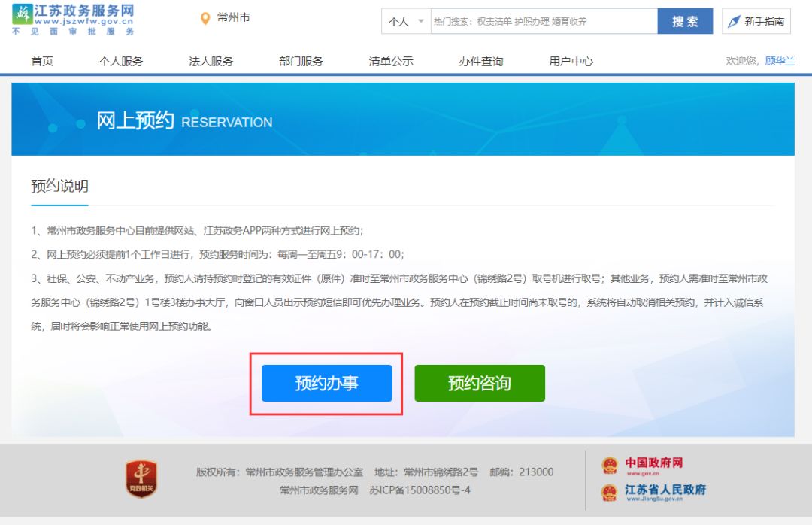The width and height of the screenshot is (812, 525).
Task: Click the username link 顾华兰
Action: 780,61
